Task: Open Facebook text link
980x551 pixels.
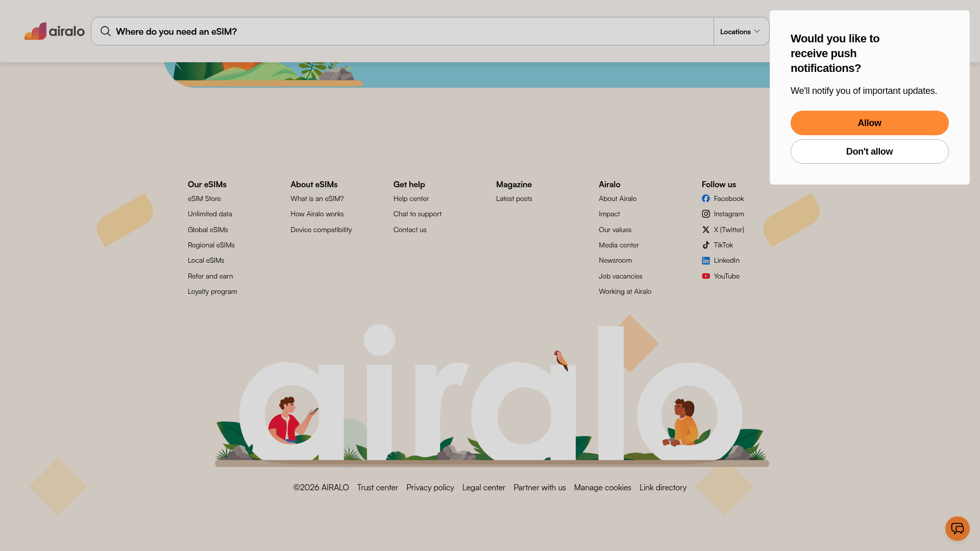Action: click(x=728, y=198)
